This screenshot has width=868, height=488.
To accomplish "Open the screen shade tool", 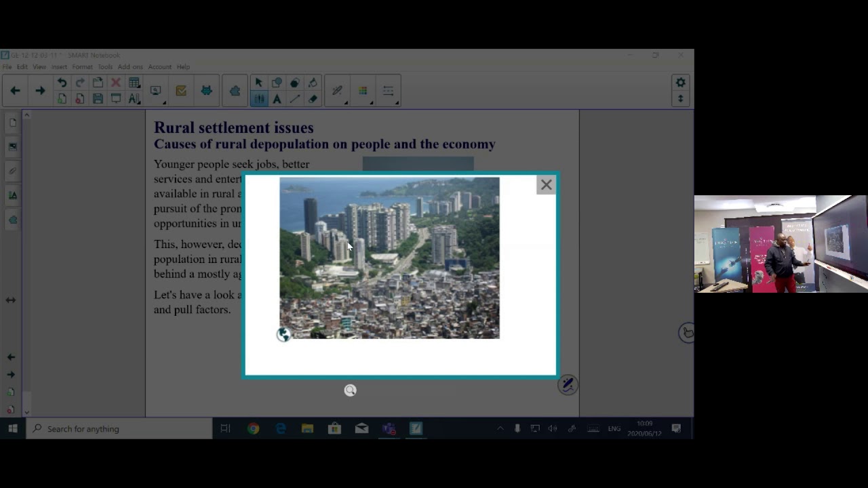I will coord(116,99).
